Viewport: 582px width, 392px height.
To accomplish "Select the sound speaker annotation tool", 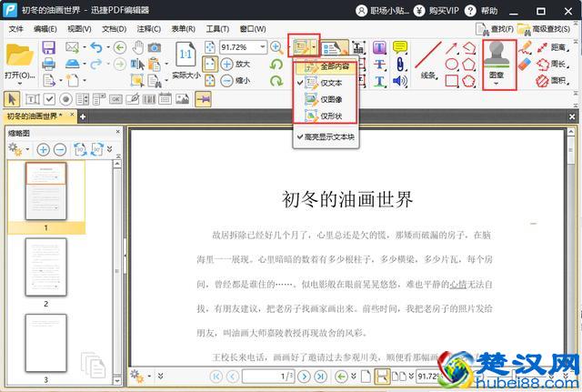I will [x=400, y=81].
